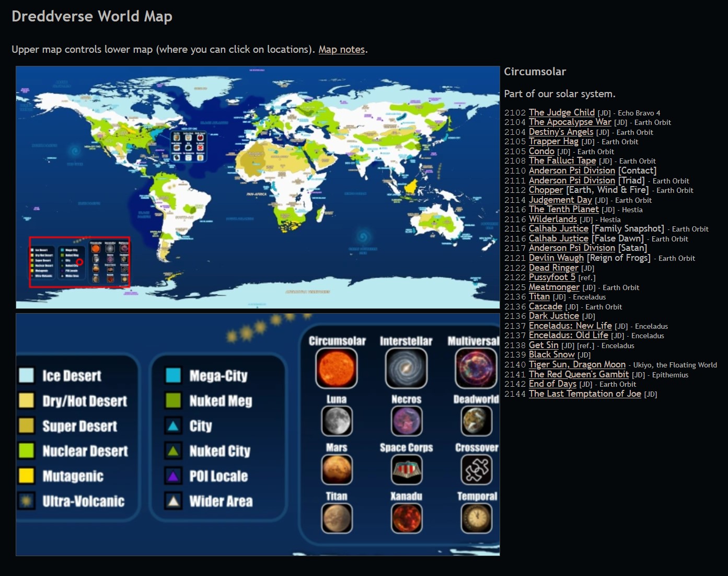Open The Last Temptation of Joe link
Image resolution: width=728 pixels, height=576 pixels.
[585, 394]
